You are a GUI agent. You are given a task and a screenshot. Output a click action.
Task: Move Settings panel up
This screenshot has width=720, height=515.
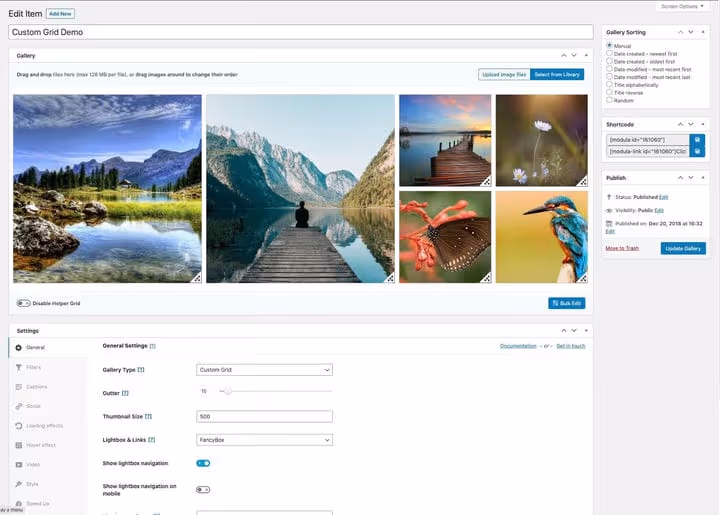(x=563, y=330)
